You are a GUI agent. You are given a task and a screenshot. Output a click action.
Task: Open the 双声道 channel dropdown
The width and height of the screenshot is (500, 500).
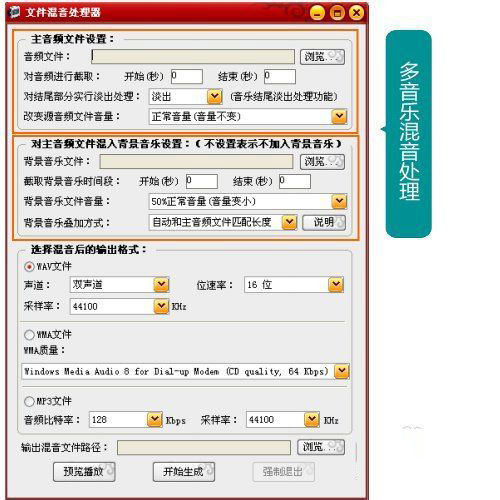[119, 285]
